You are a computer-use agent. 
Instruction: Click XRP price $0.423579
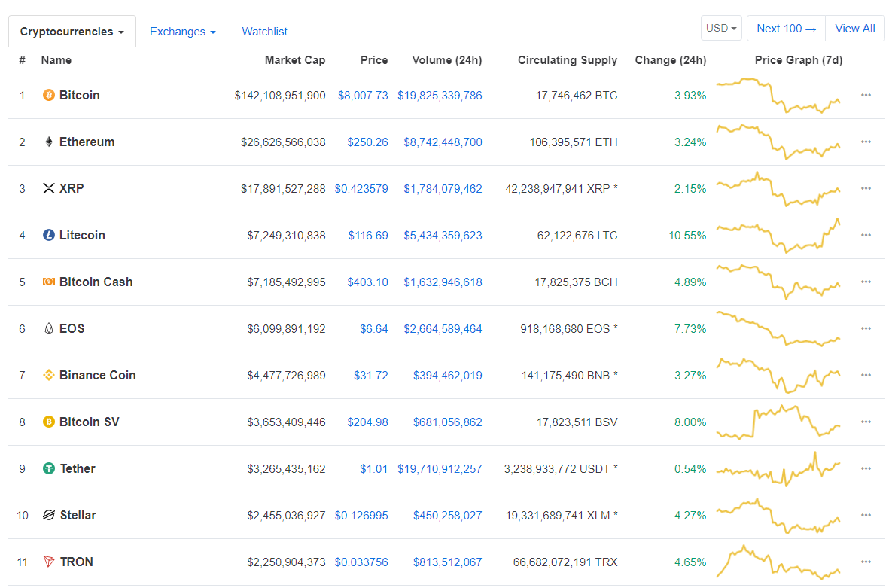pos(361,189)
